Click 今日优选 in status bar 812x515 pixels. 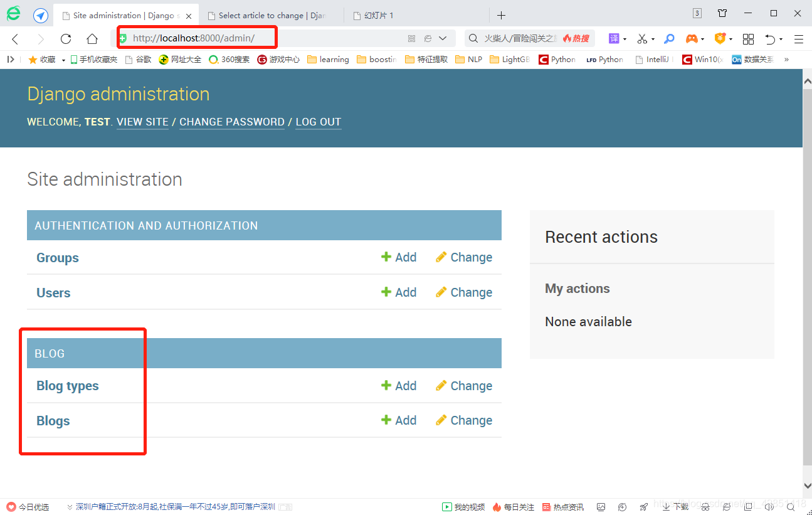[28, 507]
